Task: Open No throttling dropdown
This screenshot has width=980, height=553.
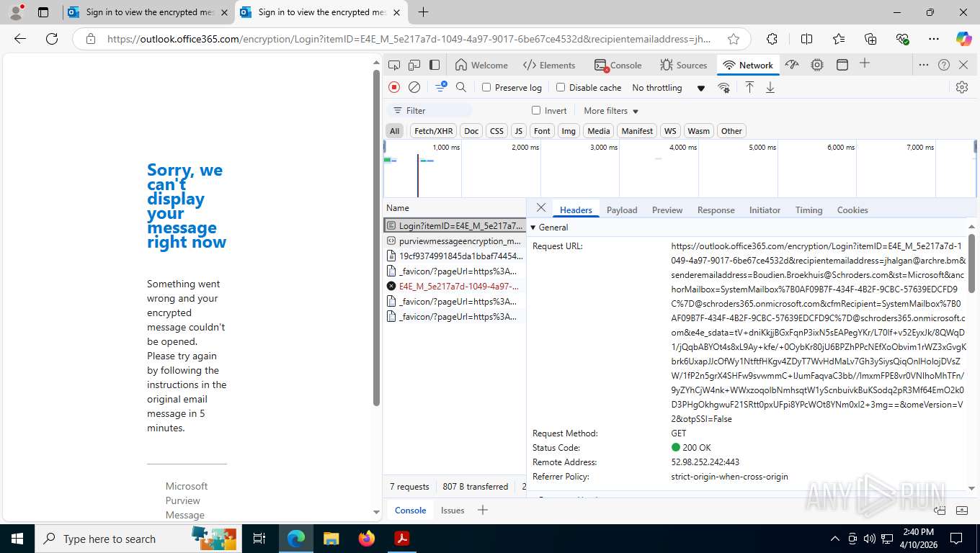Action: coord(668,88)
